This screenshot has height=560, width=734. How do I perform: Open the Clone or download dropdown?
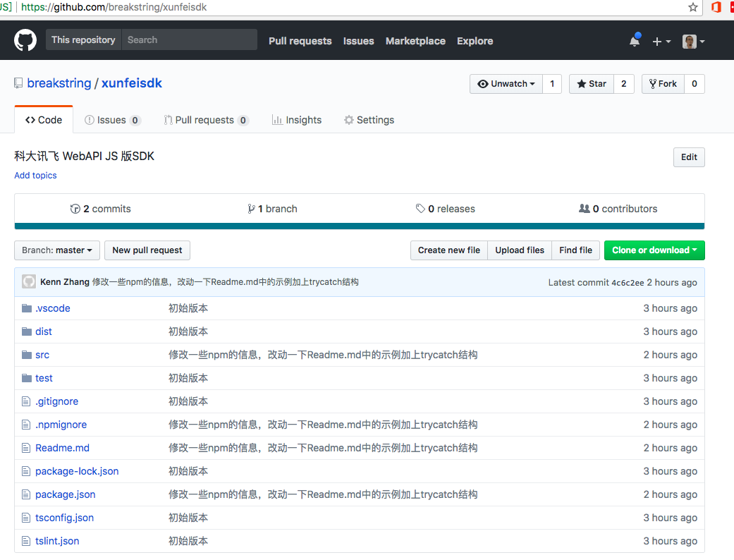(654, 250)
